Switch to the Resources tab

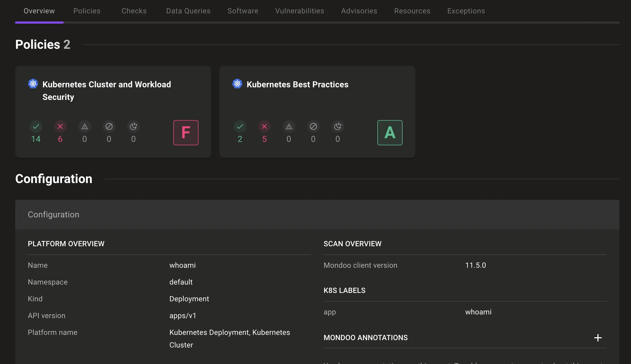(412, 11)
